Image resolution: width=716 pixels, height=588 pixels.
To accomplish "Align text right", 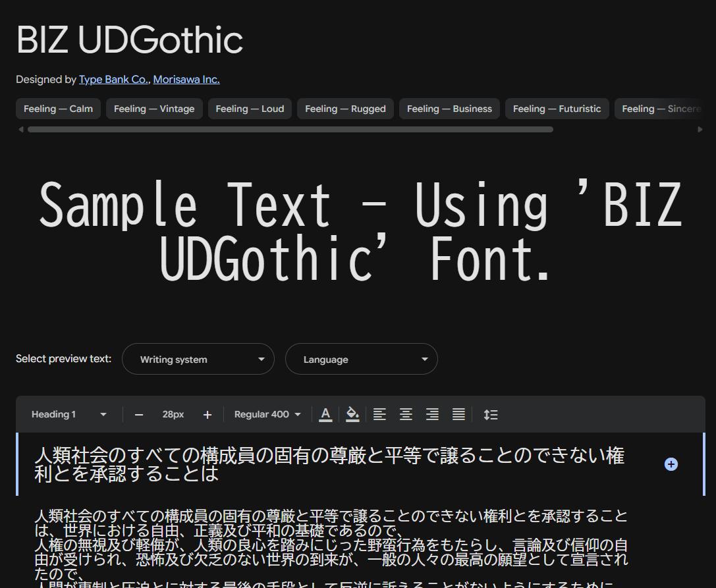I will tap(432, 415).
